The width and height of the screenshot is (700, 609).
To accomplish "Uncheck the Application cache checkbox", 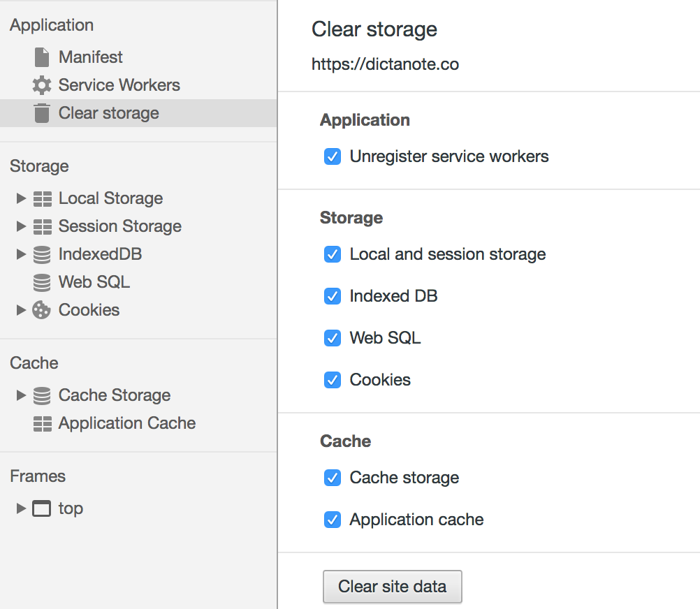I will click(x=332, y=520).
